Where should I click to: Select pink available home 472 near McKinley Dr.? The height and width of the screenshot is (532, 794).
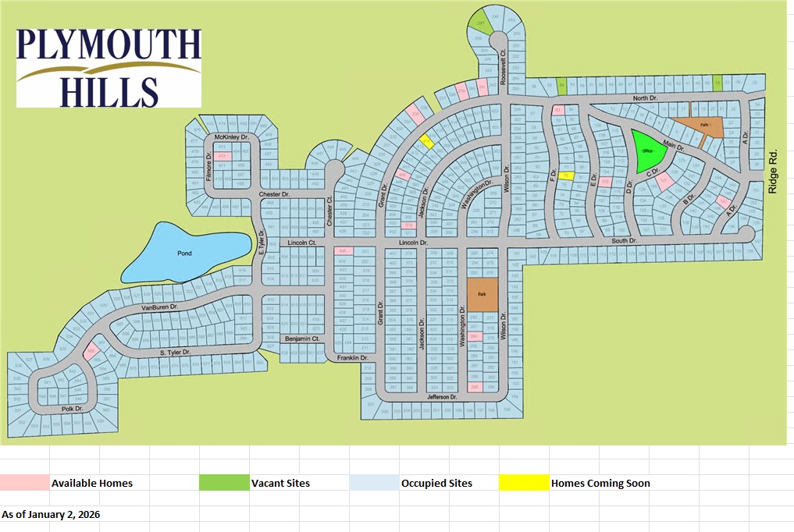[223, 157]
